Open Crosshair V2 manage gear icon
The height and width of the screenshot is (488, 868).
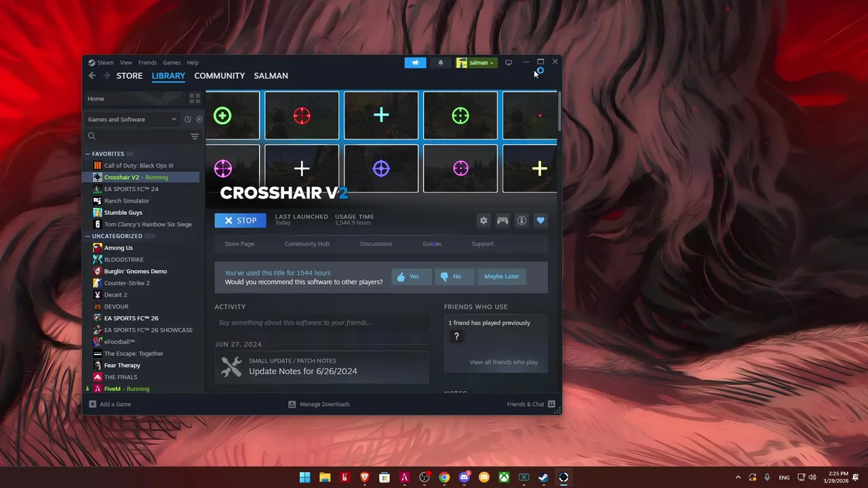(484, 220)
